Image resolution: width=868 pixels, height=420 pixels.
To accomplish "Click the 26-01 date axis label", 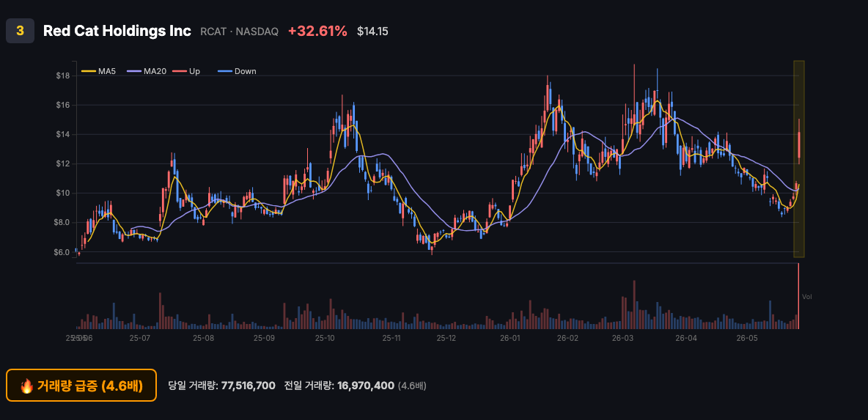I will pyautogui.click(x=510, y=338).
